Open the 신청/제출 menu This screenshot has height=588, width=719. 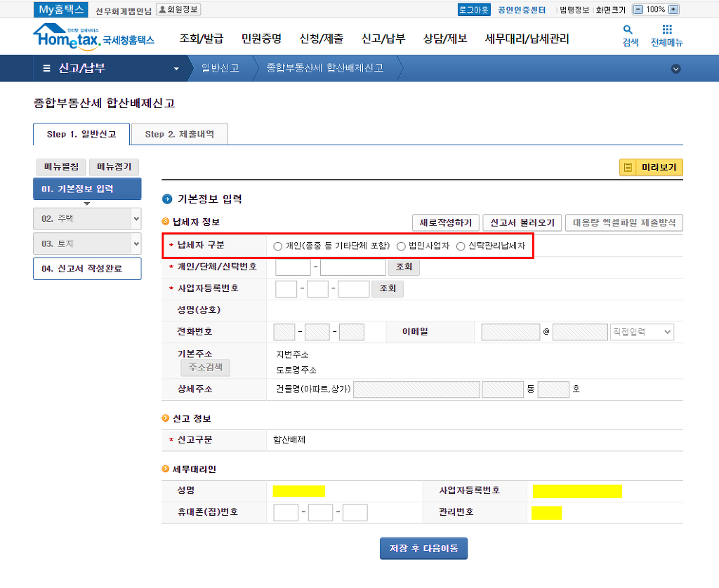point(322,39)
